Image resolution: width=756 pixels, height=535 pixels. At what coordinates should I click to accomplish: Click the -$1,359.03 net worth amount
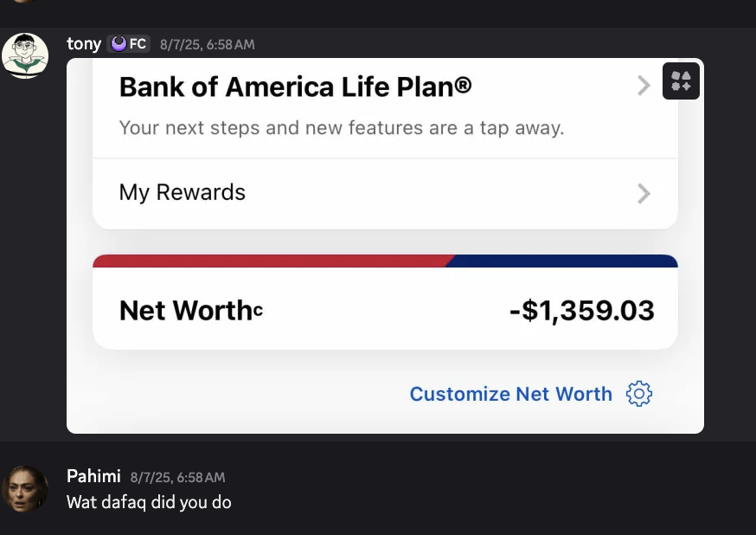[581, 310]
